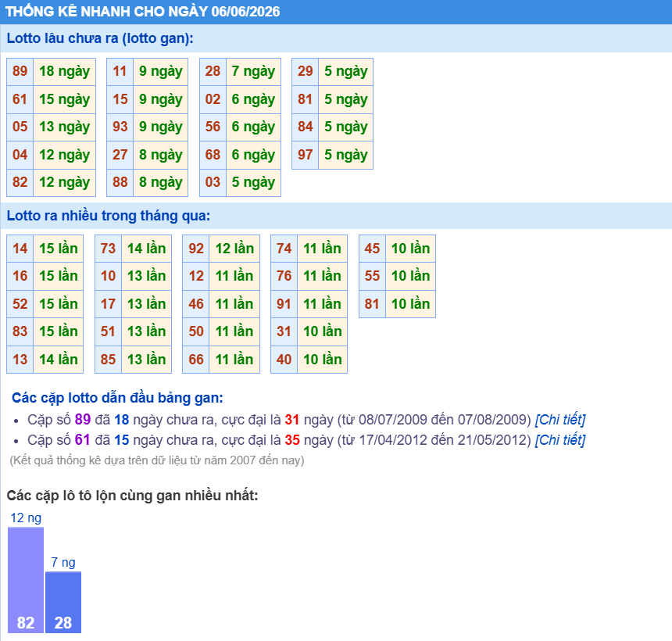Click number 55 in frequent table
The height and width of the screenshot is (641, 672).
point(372,276)
